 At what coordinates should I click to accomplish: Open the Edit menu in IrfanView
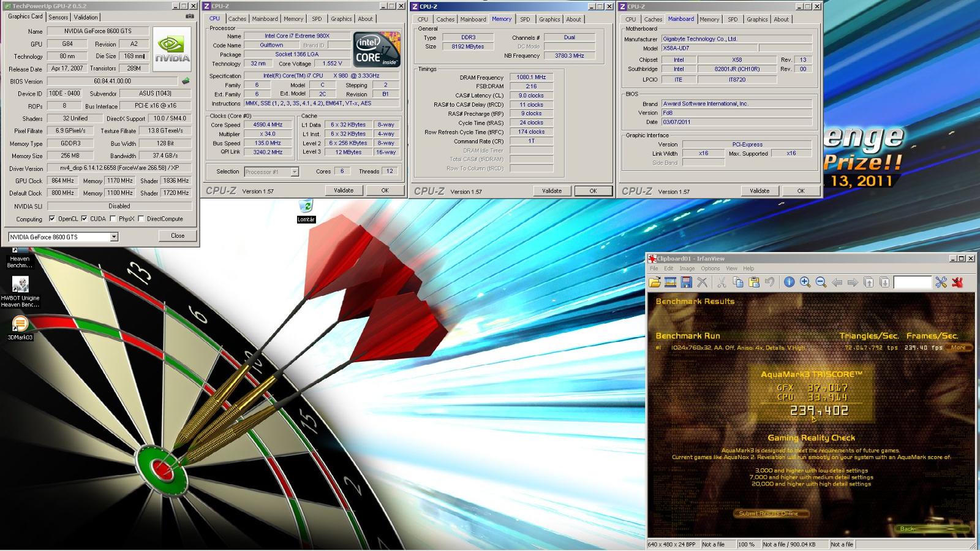tap(668, 268)
